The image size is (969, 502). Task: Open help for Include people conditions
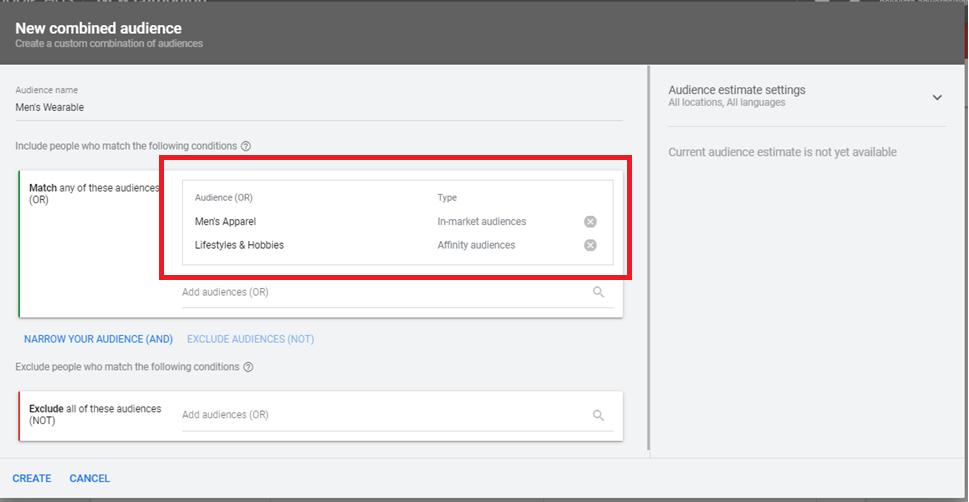(x=246, y=147)
